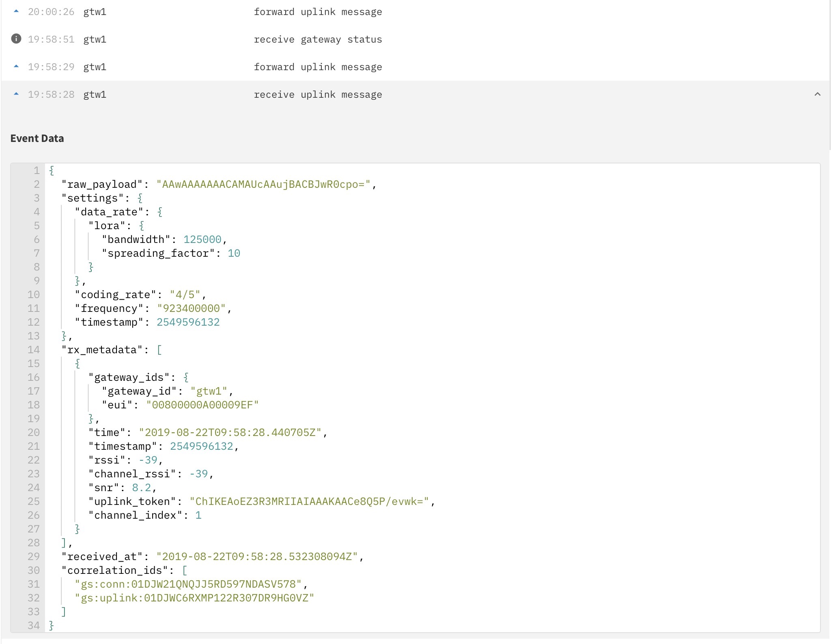Viewport: 831px width, 644px height.
Task: Expand the 20:00:26 forward uplink message row
Action: click(317, 12)
